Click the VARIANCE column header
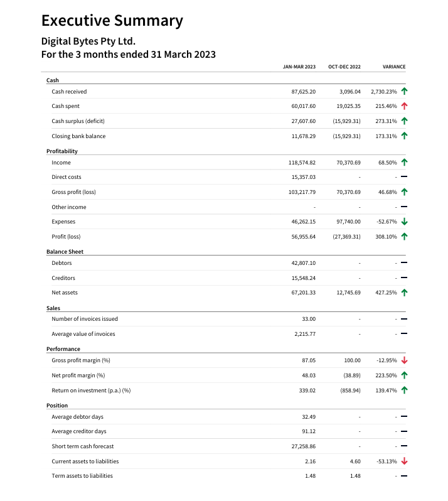Viewport: 448px width, 501px height. pos(393,67)
